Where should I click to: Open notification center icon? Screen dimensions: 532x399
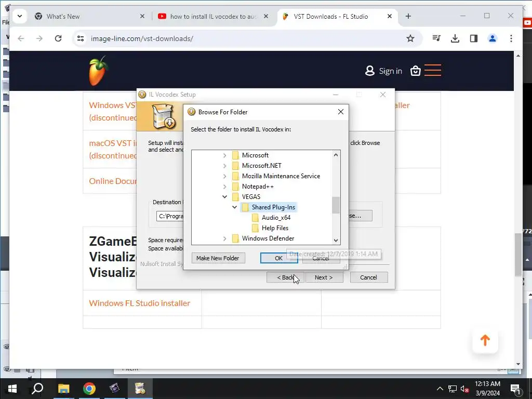tap(515, 389)
